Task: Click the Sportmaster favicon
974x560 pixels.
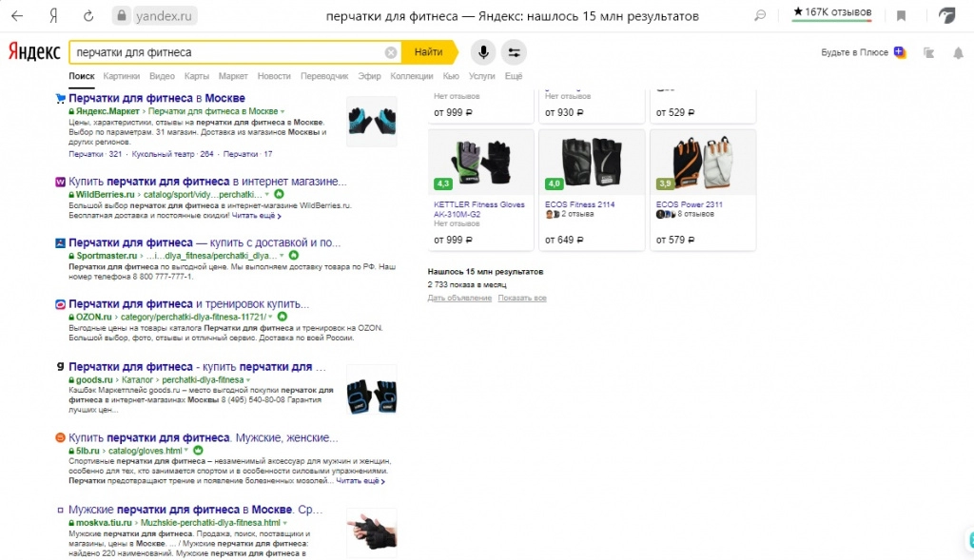Action: [x=60, y=242]
